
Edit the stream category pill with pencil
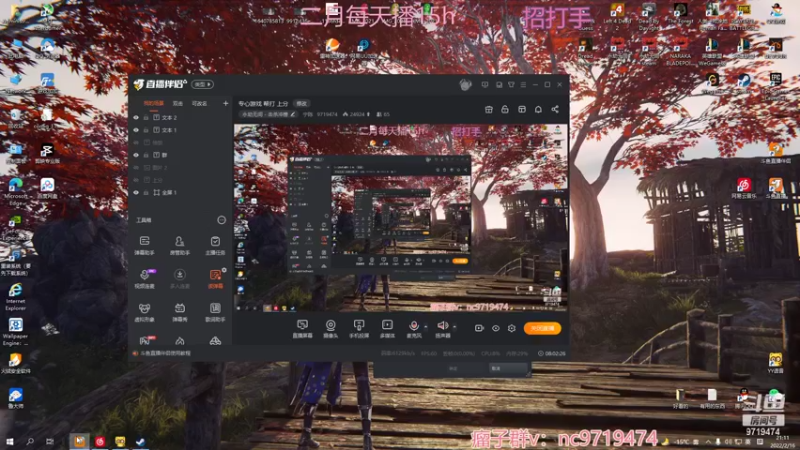tap(268, 115)
